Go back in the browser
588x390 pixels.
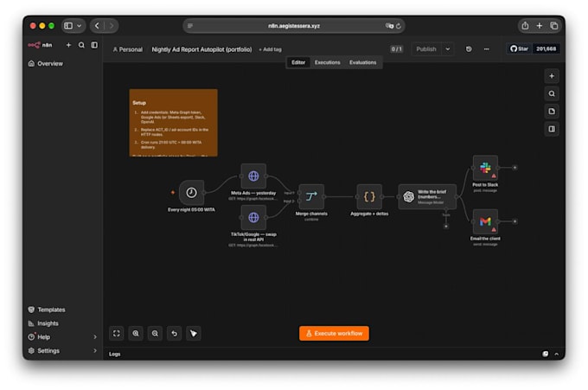tap(97, 25)
